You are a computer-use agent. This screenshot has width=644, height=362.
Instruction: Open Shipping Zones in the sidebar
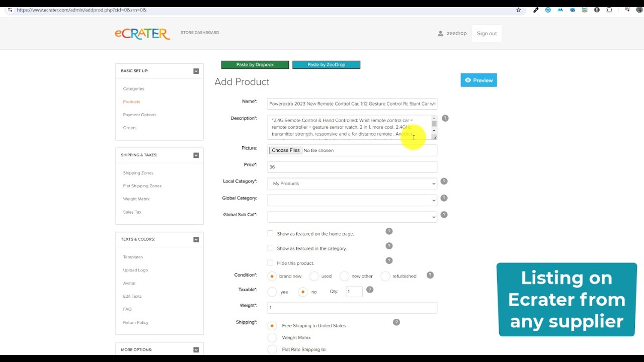coord(138,173)
